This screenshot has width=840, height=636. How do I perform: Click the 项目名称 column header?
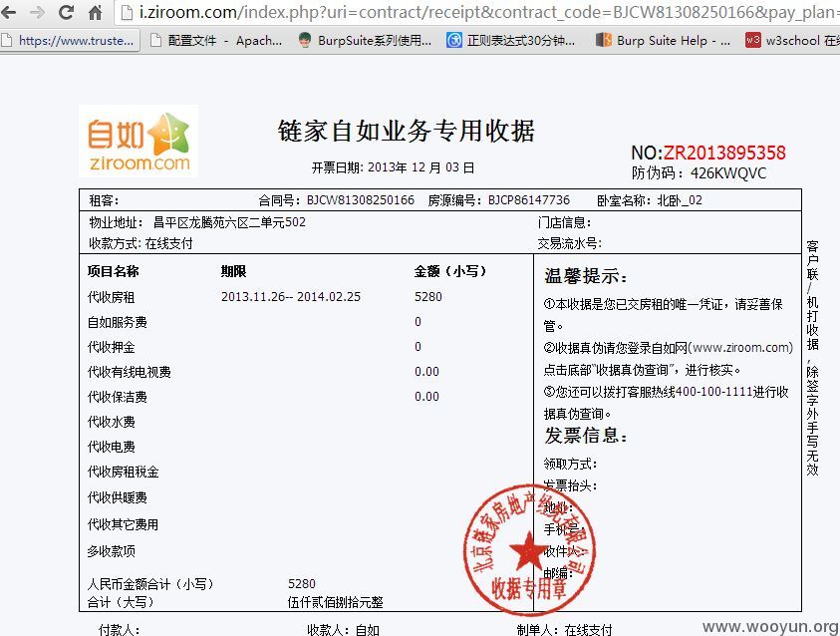coord(114,272)
